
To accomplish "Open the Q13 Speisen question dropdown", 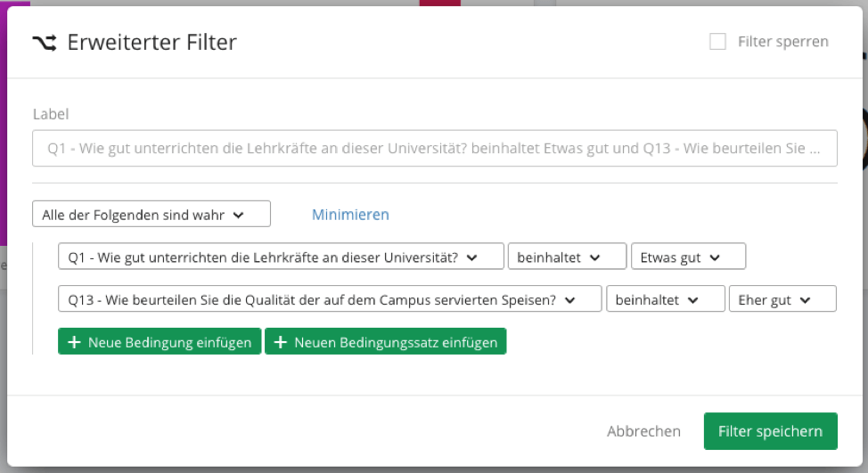I will coord(330,299).
